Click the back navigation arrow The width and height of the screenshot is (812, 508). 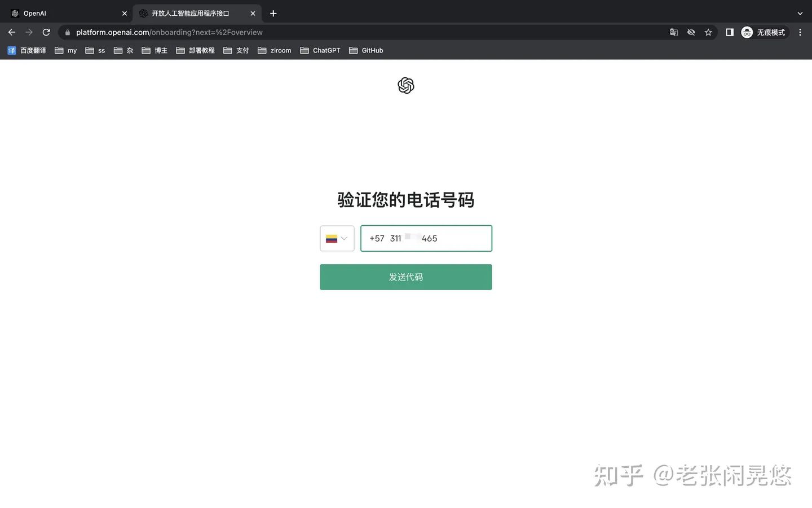[12, 32]
